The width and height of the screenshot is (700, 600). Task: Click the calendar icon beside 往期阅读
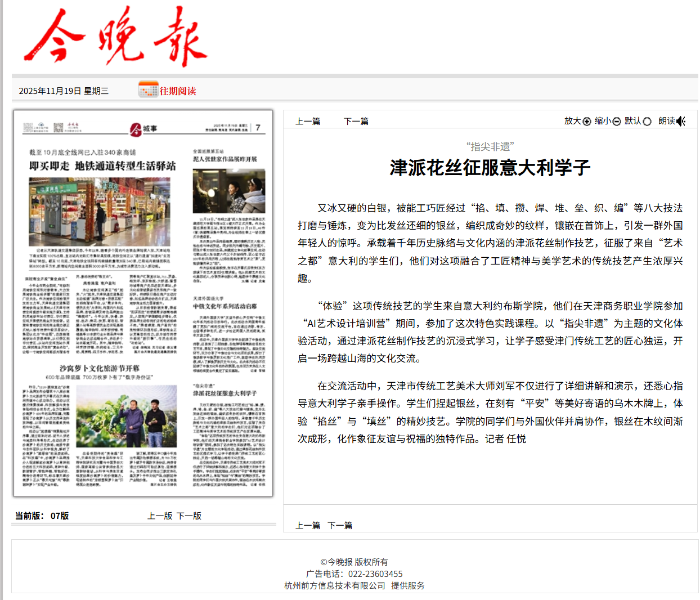click(x=149, y=90)
